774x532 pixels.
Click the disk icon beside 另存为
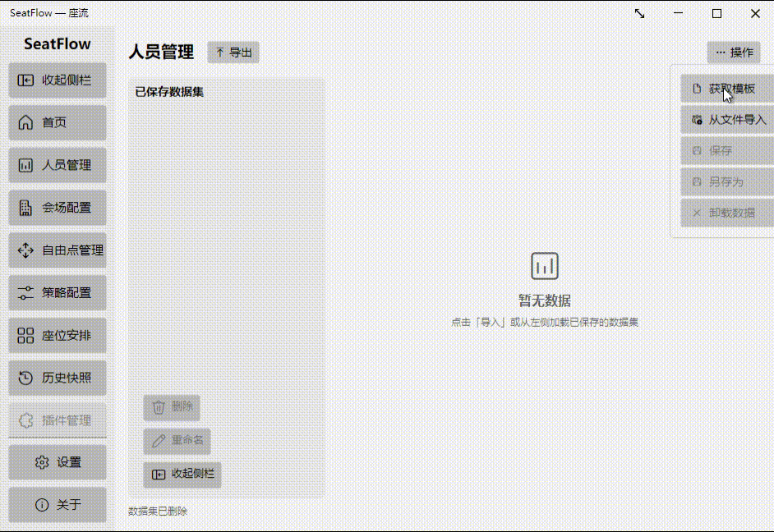point(697,182)
